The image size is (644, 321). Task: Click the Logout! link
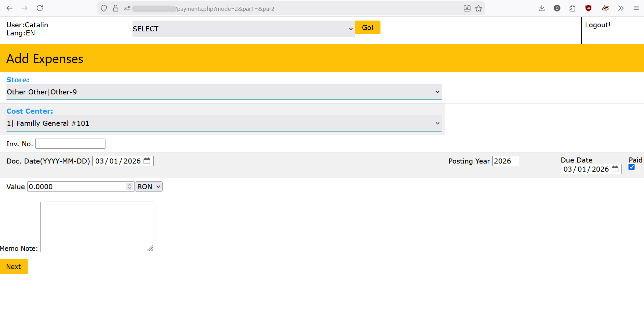click(597, 25)
